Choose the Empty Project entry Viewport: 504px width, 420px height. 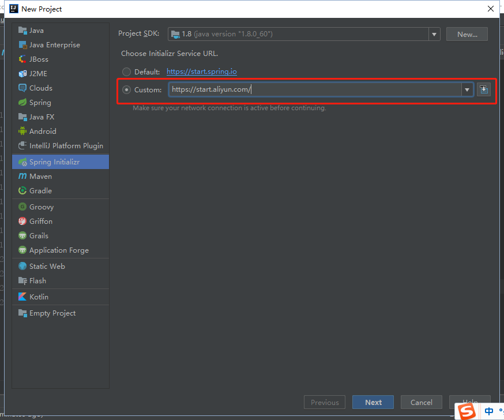pos(61,313)
